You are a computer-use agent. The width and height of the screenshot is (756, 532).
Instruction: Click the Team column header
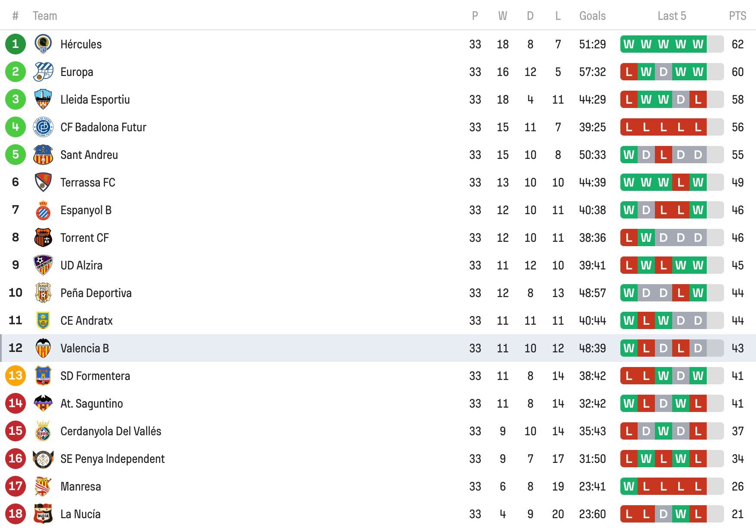pos(46,16)
